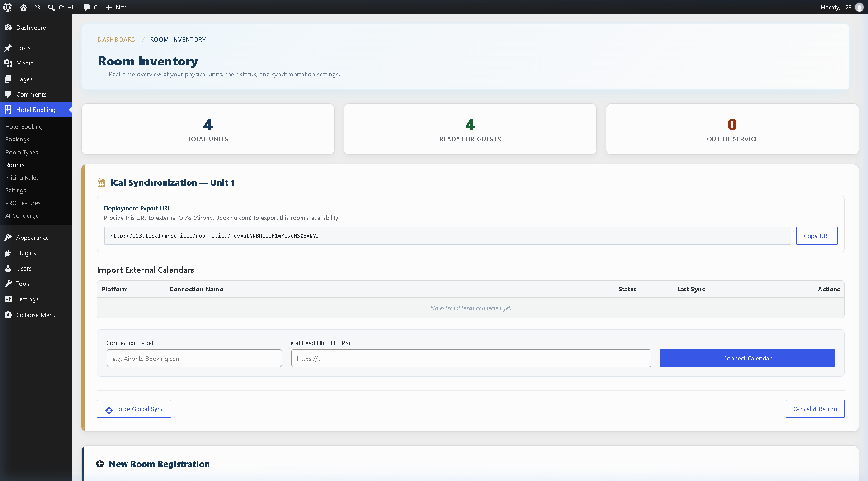
Task: Open Bookings submenu item
Action: coord(17,140)
